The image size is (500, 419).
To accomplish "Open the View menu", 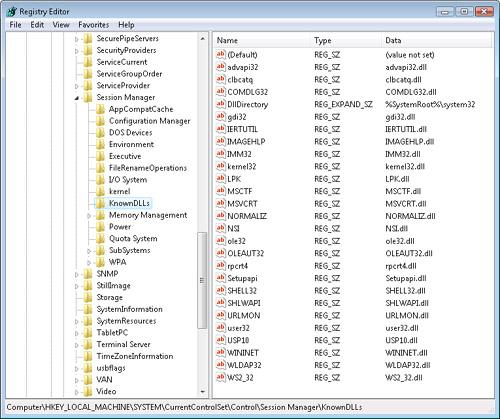I will click(x=61, y=25).
